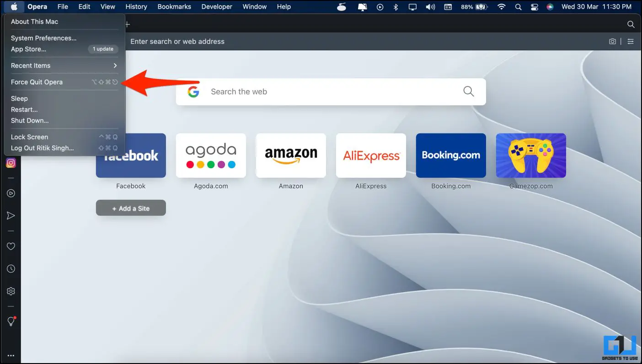Open the AliExpress speed dial tile
The width and height of the screenshot is (642, 364).
click(x=371, y=155)
